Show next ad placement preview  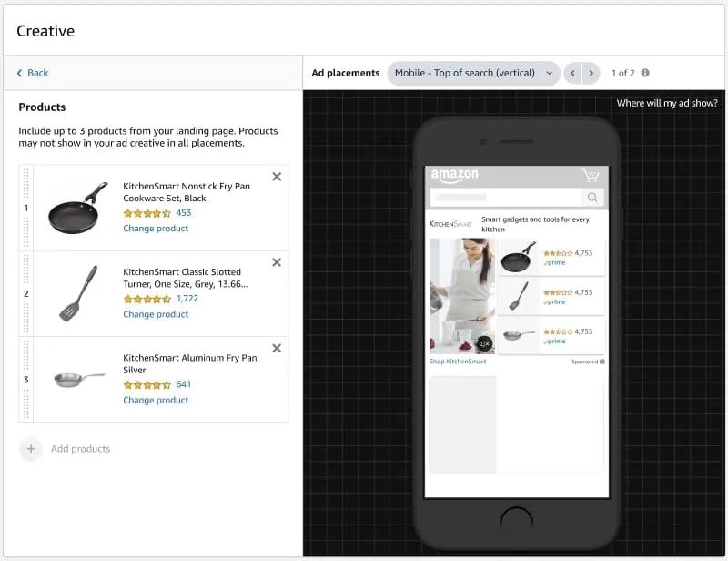click(591, 73)
